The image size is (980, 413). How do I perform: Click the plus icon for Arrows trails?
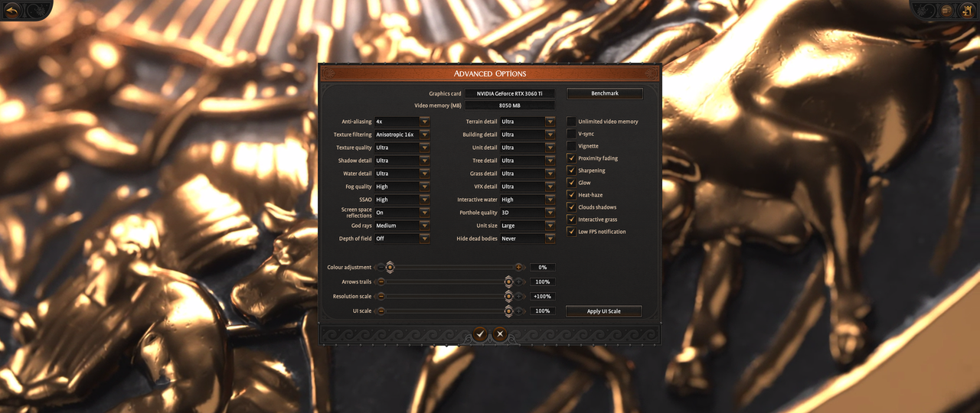click(x=518, y=282)
